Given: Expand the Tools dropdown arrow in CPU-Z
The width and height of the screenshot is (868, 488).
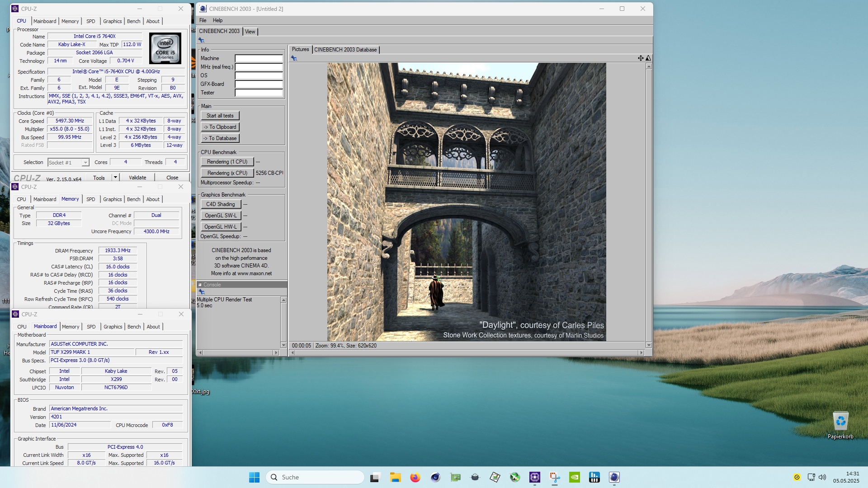Looking at the screenshot, I should 115,177.
